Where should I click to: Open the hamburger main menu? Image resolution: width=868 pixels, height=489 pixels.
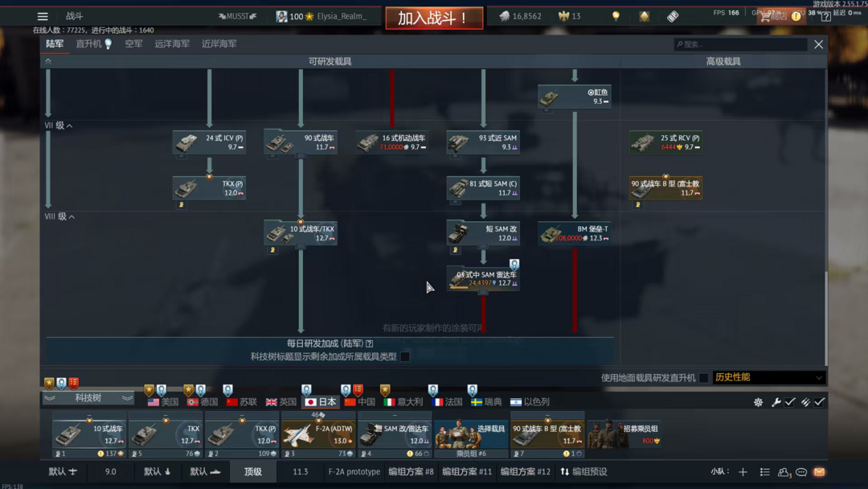click(43, 16)
